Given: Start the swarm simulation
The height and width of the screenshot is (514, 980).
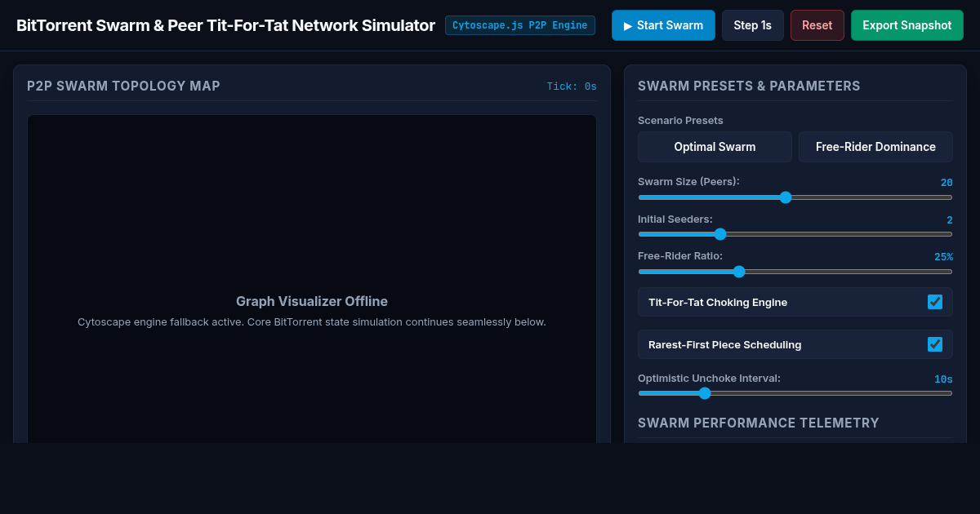Looking at the screenshot, I should 663,25.
